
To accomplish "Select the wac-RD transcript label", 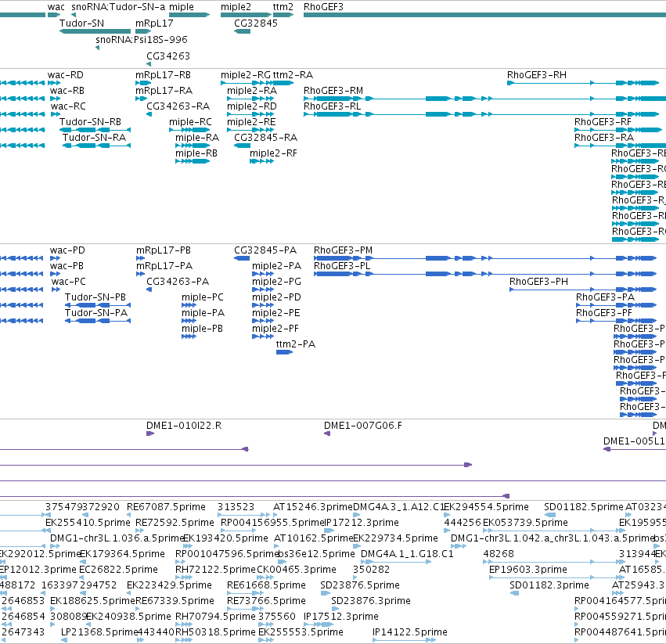I will coord(66,75).
